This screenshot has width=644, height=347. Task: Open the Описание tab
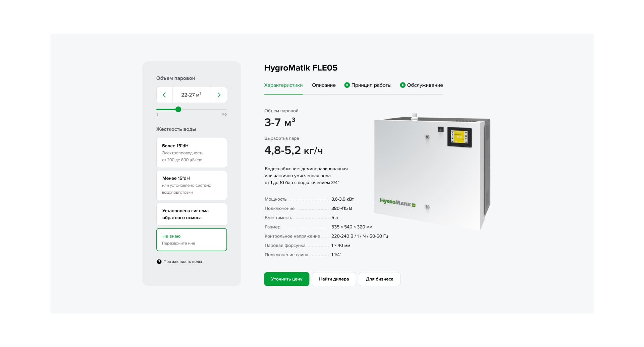pyautogui.click(x=324, y=85)
